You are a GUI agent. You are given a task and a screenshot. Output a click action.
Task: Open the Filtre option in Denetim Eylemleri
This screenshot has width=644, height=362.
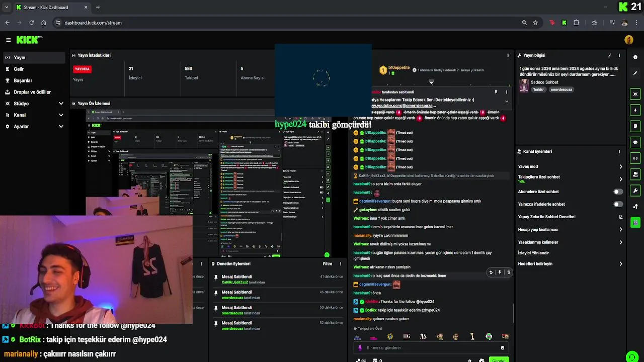[x=328, y=263]
